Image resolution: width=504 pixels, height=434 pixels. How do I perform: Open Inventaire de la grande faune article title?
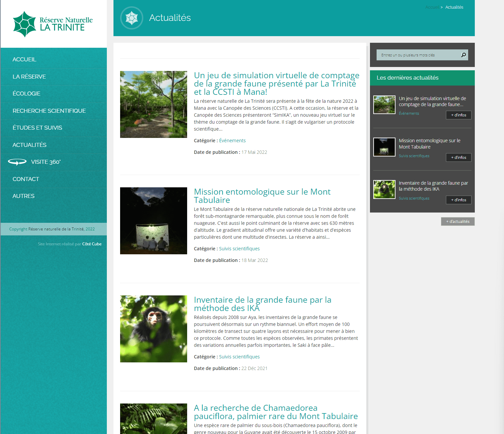[262, 304]
